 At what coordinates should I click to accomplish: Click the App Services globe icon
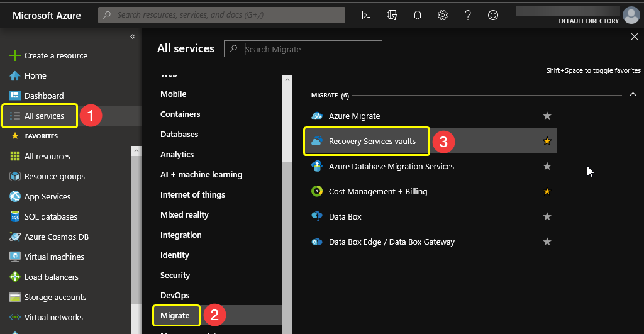(15, 196)
